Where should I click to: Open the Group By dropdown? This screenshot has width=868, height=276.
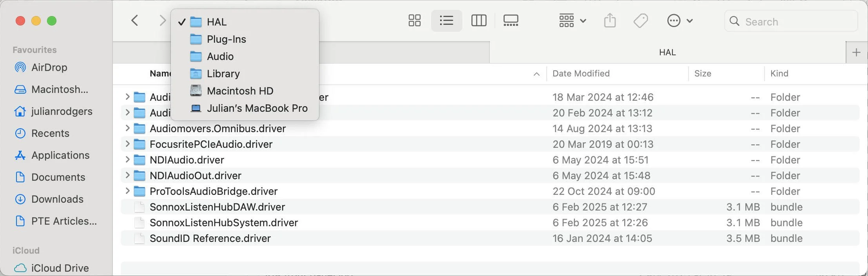572,20
